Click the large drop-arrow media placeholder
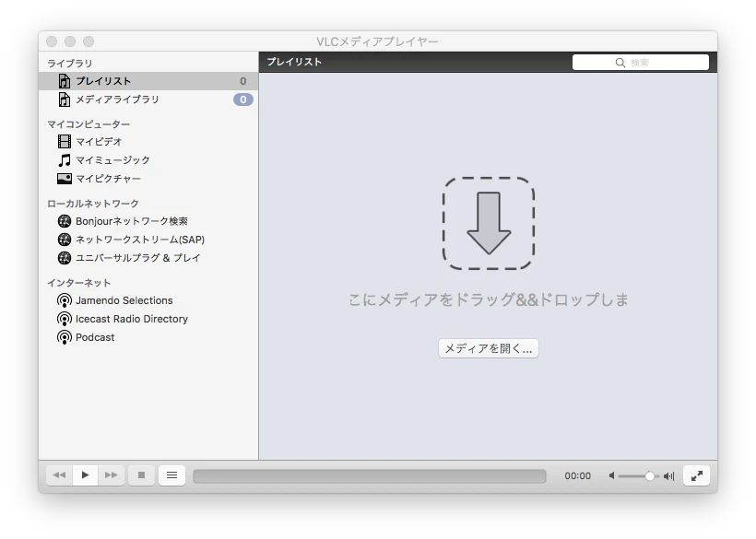Image resolution: width=756 pixels, height=539 pixels. pos(489,223)
